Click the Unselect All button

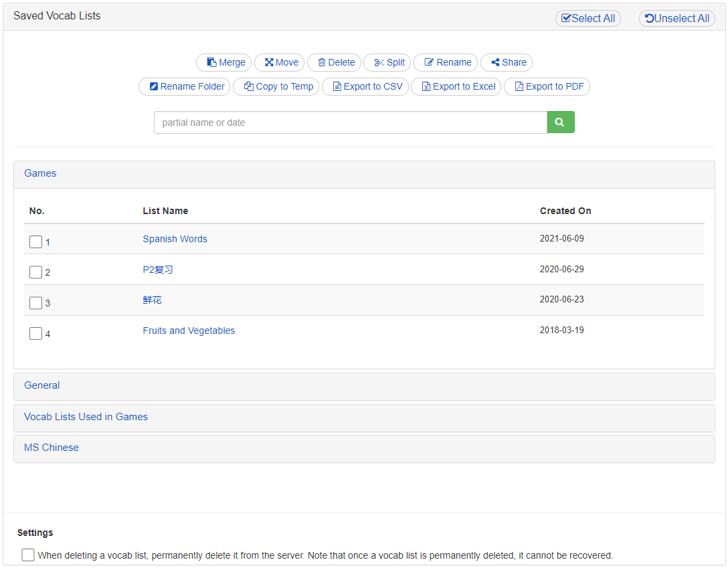[677, 19]
